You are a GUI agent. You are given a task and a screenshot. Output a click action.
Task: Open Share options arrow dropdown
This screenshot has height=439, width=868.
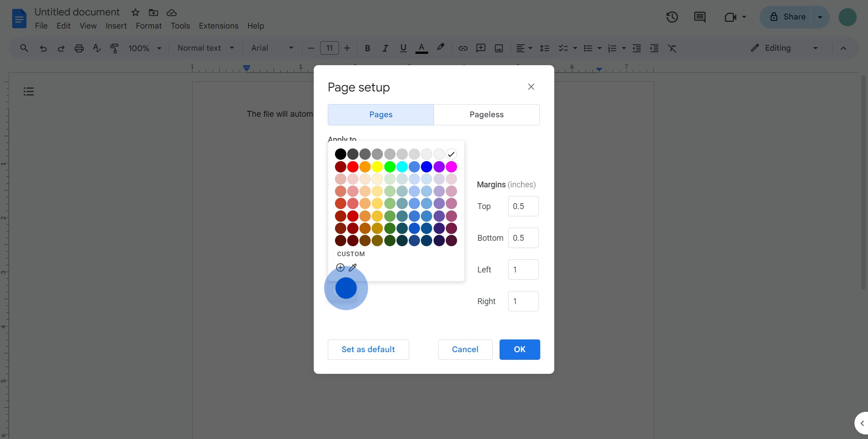[x=820, y=17]
